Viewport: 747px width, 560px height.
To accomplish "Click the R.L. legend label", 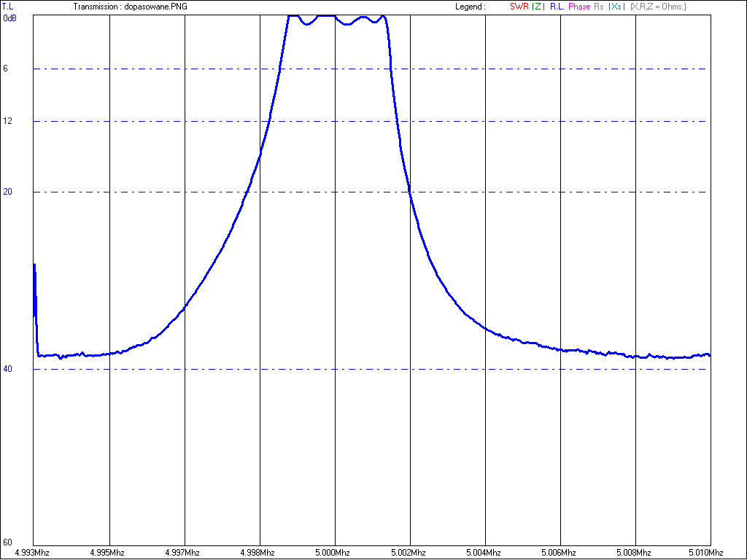I will (x=557, y=7).
